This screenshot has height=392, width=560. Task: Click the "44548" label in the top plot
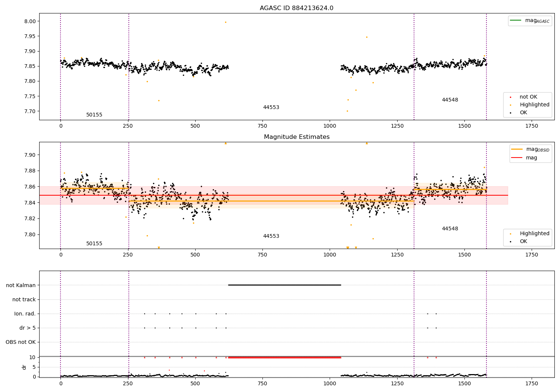(450, 100)
